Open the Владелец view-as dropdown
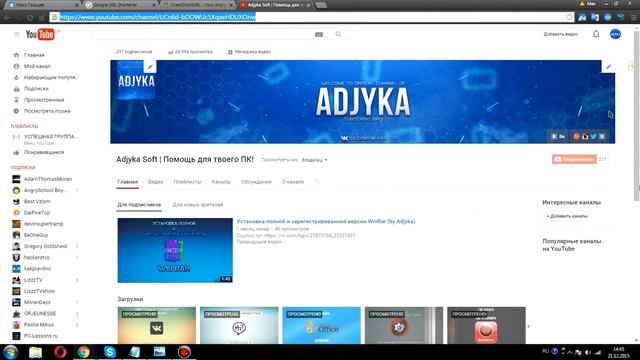 (314, 160)
